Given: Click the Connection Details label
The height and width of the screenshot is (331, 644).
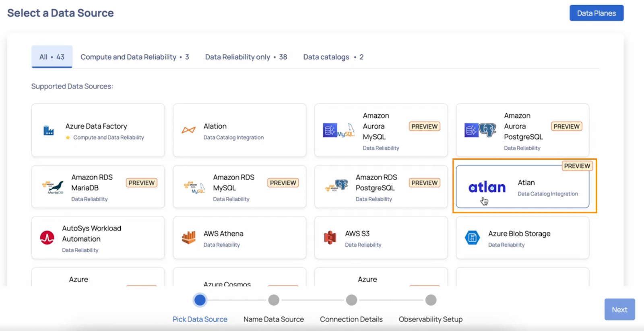Looking at the screenshot, I should pos(351,319).
